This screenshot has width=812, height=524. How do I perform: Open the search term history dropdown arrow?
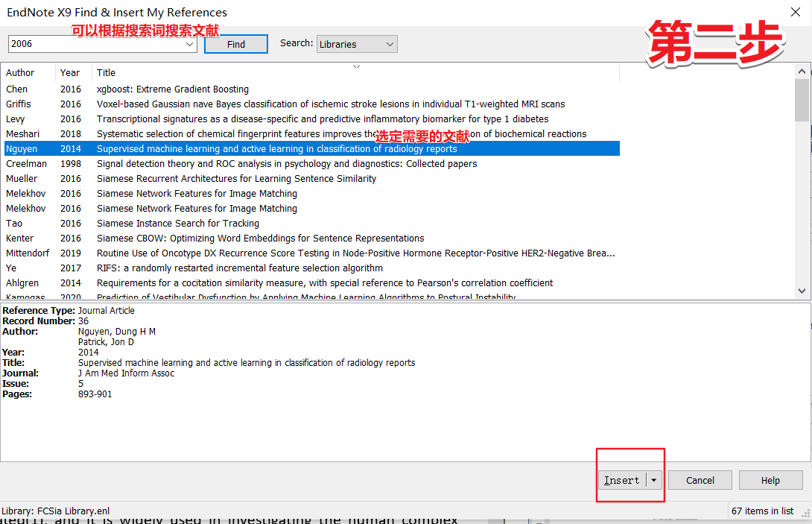point(189,44)
